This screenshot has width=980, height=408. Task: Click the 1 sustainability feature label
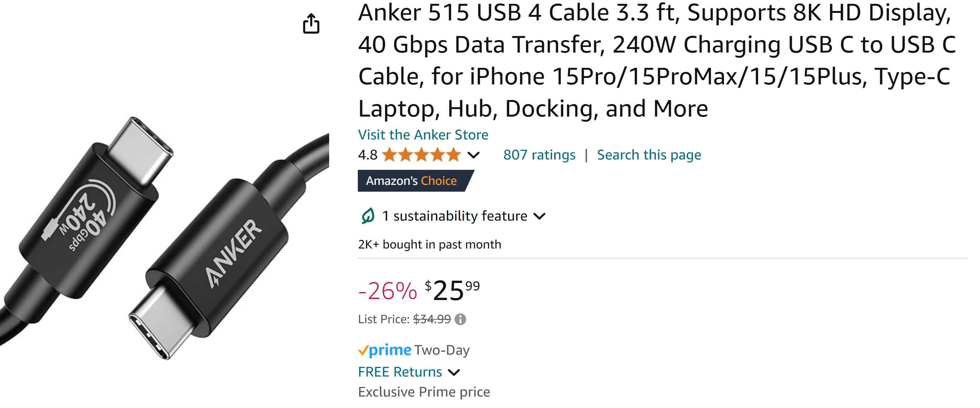tap(454, 216)
